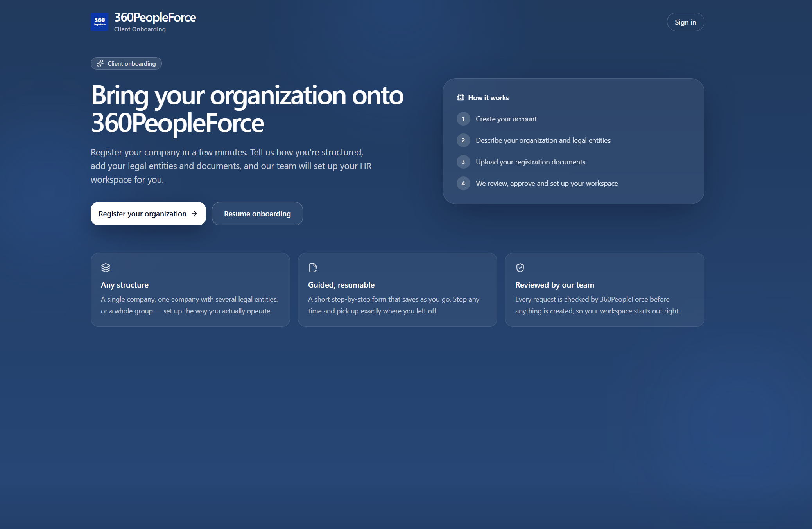Viewport: 812px width, 529px height.
Task: Click the sparkles icon in Client onboarding badge
Action: pyautogui.click(x=100, y=63)
